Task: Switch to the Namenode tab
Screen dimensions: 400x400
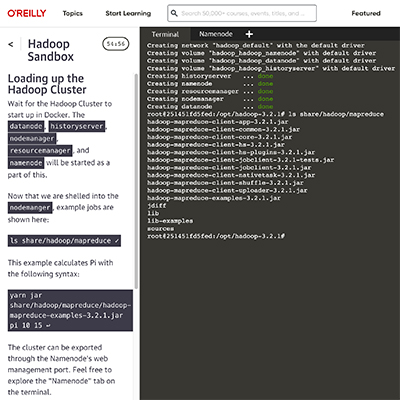Action: 216,34
